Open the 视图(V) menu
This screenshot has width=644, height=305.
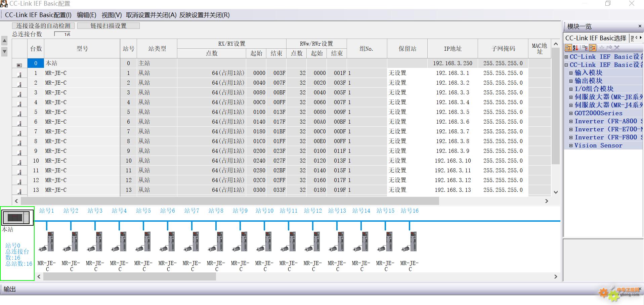pyautogui.click(x=112, y=15)
